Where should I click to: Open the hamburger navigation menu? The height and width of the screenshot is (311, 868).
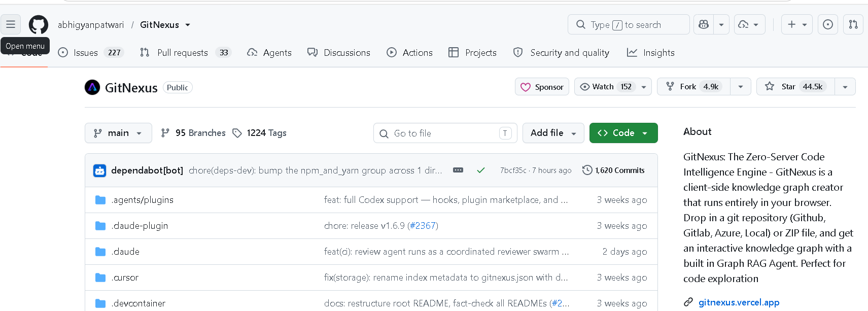click(x=11, y=24)
